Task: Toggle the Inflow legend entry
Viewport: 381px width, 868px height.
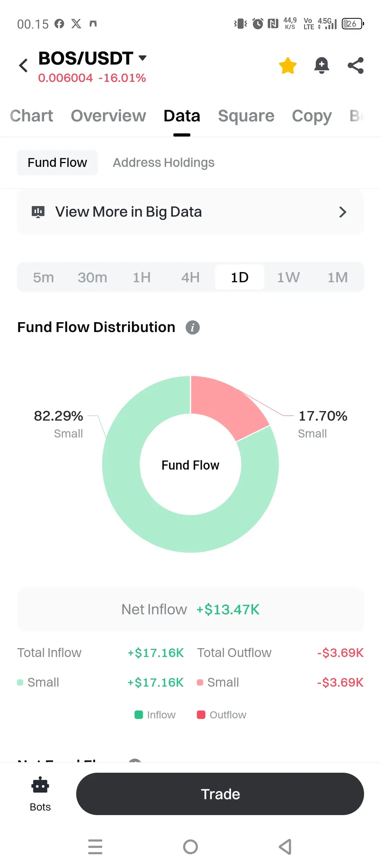Action: pos(155,715)
